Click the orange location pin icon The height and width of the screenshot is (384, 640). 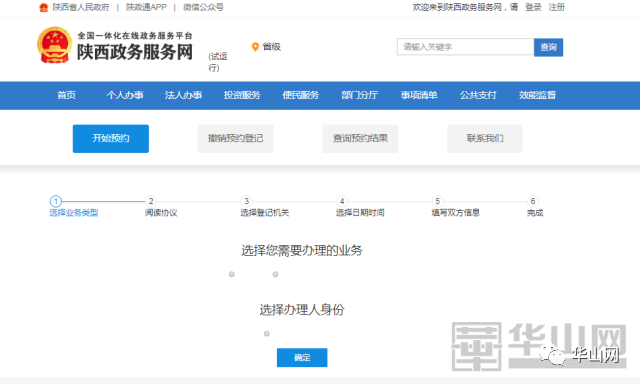click(256, 47)
